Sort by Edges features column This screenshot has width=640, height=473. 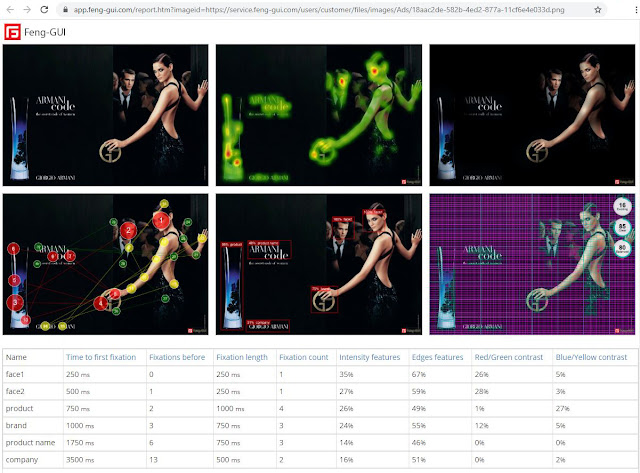(x=437, y=357)
